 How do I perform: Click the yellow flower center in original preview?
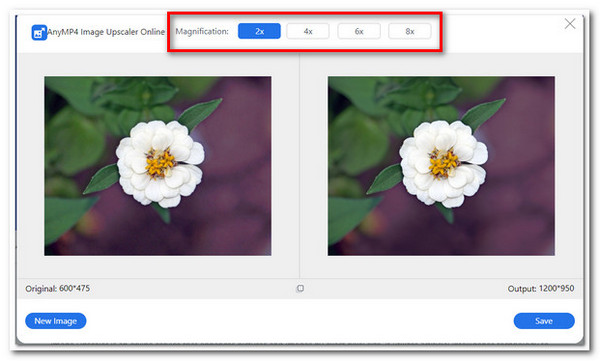pyautogui.click(x=160, y=163)
